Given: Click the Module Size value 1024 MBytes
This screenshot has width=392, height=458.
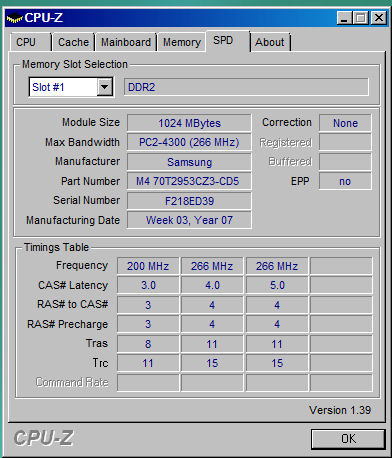Looking at the screenshot, I should [x=189, y=123].
